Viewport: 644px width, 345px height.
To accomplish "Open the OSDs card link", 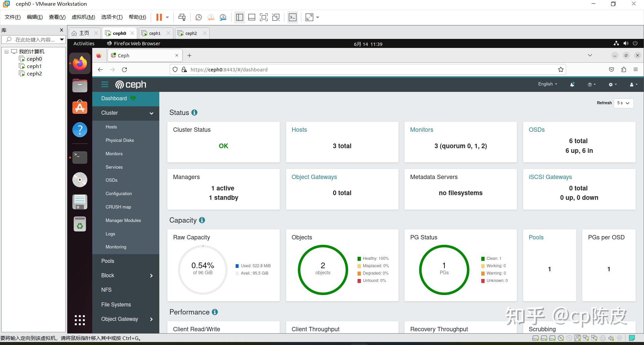I will tap(536, 130).
